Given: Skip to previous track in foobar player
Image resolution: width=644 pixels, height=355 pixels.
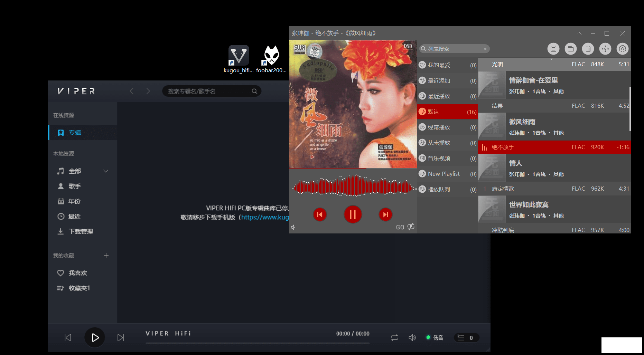Looking at the screenshot, I should click(x=320, y=214).
